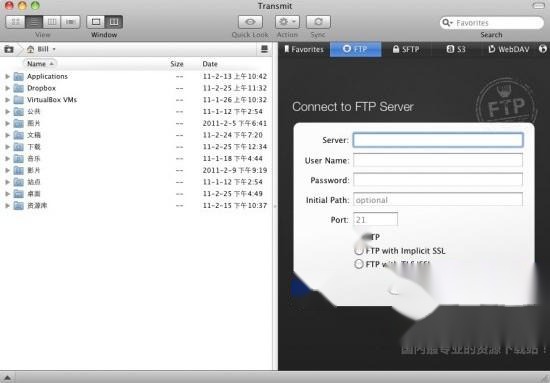The image size is (550, 383).
Task: Click the bottom-left disclosure triangle
Action: pyautogui.click(x=7, y=377)
